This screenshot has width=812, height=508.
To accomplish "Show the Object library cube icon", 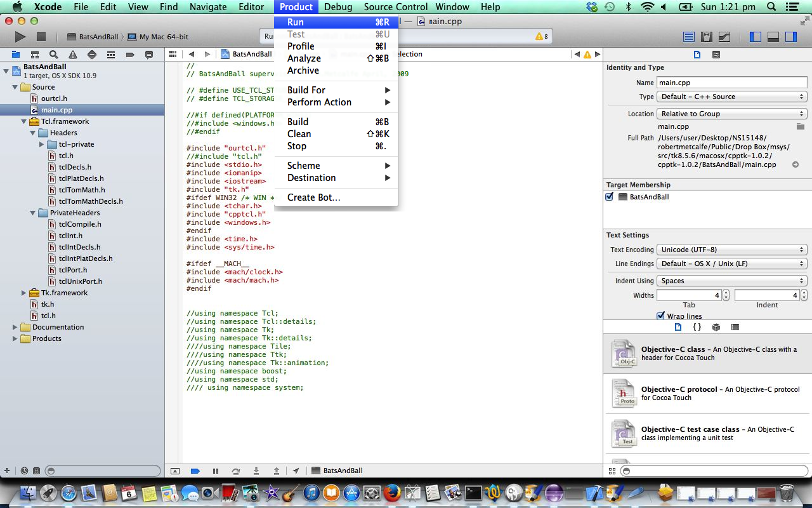I will pos(716,327).
